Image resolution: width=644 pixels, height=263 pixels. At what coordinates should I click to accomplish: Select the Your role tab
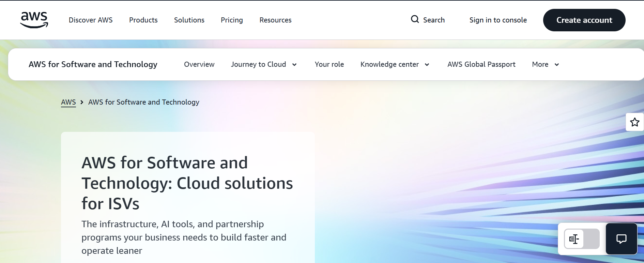(329, 64)
